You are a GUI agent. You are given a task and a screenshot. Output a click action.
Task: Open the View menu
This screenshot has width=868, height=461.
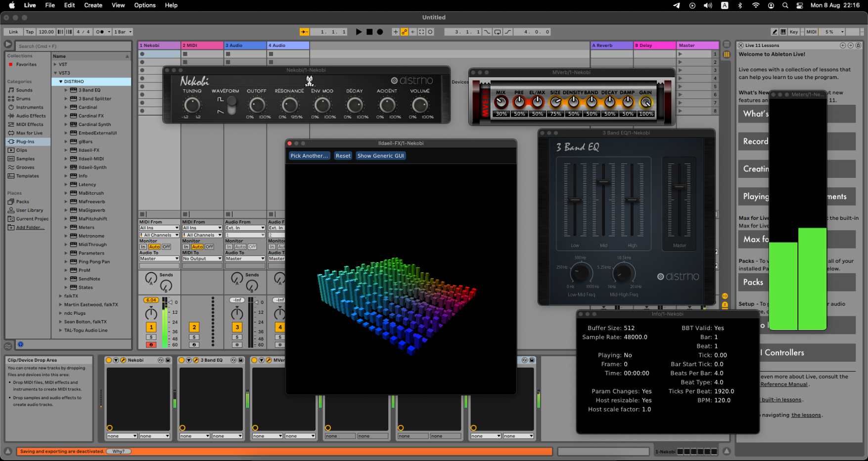tap(118, 5)
